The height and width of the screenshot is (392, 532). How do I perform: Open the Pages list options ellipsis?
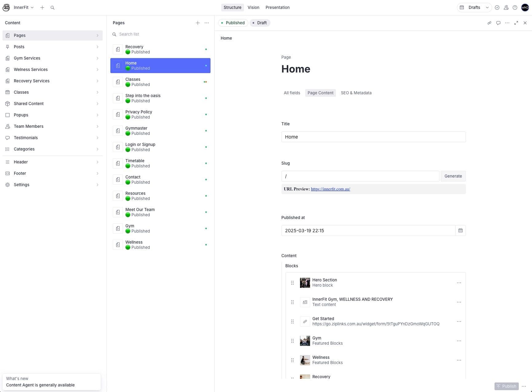(207, 23)
